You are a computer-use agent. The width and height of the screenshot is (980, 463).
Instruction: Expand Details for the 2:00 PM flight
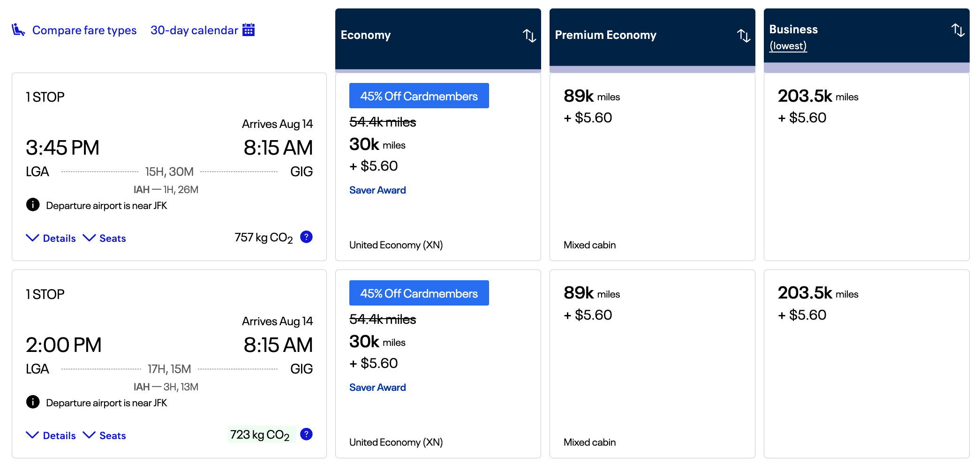pyautogui.click(x=51, y=435)
